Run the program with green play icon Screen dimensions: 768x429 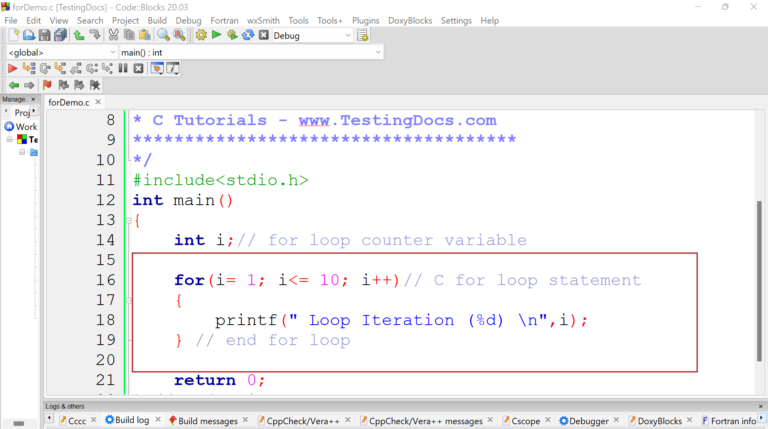(216, 35)
